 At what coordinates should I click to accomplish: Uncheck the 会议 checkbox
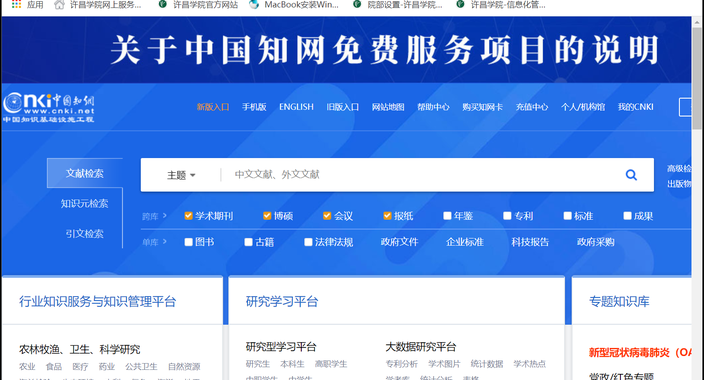(327, 216)
